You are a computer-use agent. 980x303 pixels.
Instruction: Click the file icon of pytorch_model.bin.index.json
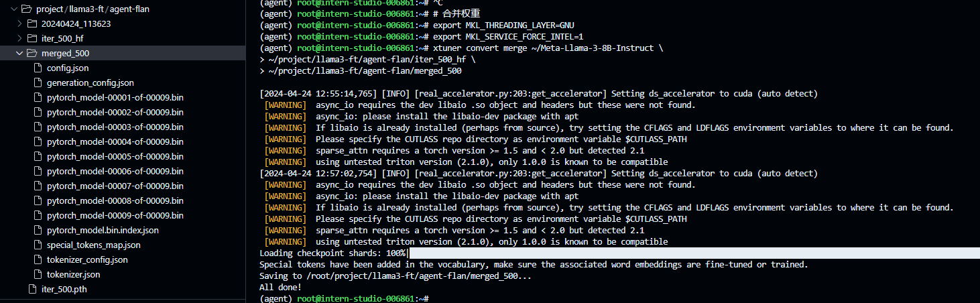[x=38, y=231]
